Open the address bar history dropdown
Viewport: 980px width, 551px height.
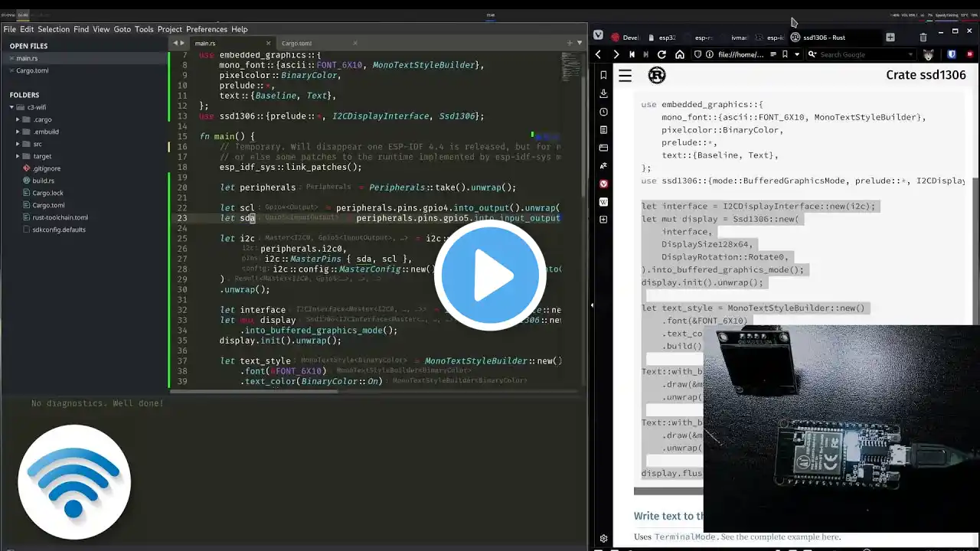click(x=797, y=54)
